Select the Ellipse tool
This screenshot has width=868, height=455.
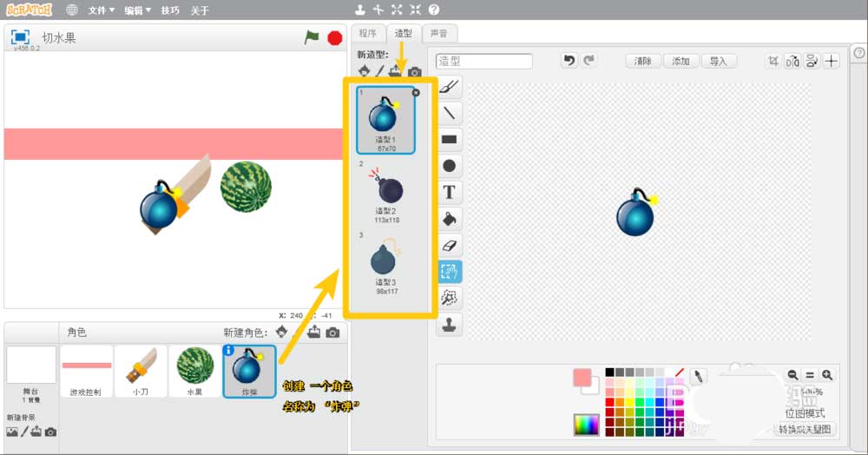(449, 166)
